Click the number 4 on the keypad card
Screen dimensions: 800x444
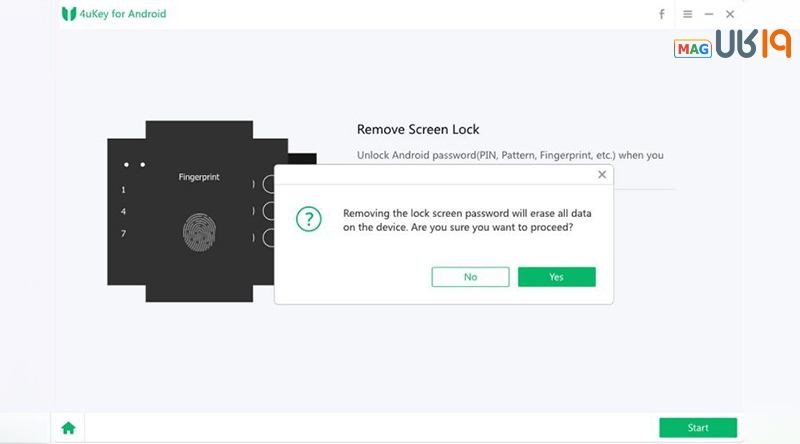coord(124,212)
